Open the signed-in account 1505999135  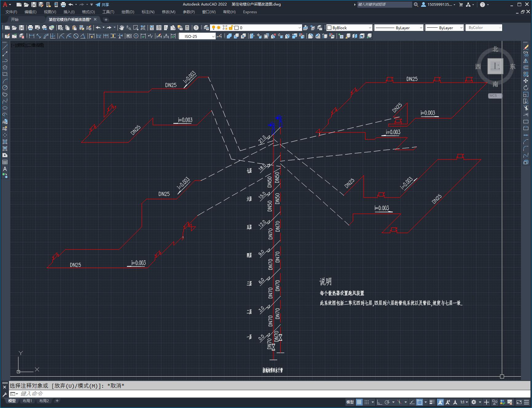point(438,4)
